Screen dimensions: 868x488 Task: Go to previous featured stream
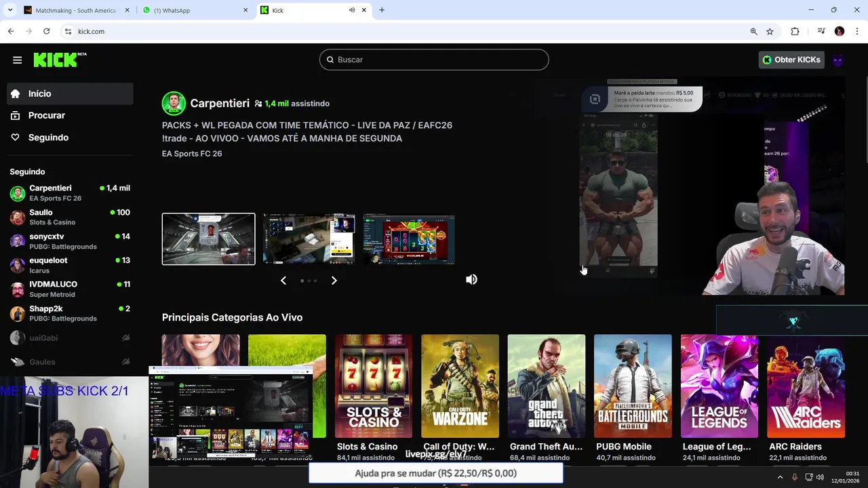pyautogui.click(x=283, y=280)
